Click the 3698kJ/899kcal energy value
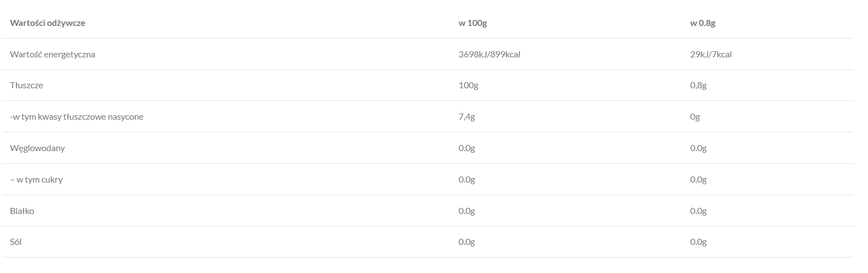The width and height of the screenshot is (868, 273). tap(489, 55)
